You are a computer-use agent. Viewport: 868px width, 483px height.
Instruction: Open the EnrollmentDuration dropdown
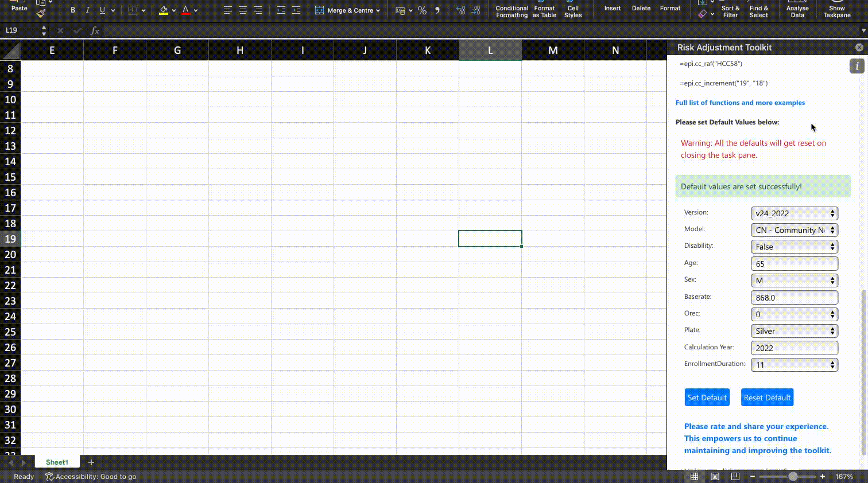pos(795,365)
